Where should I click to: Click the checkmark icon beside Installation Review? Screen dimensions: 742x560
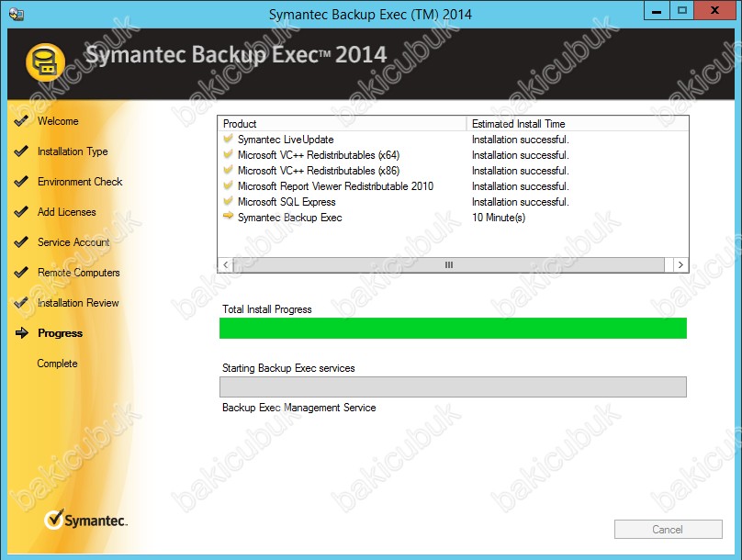[21, 303]
